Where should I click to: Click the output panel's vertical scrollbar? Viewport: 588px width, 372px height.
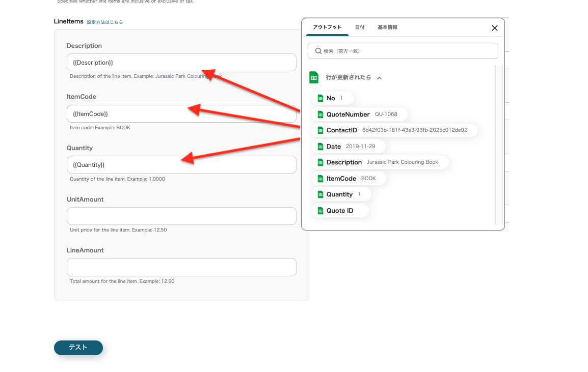tap(499, 145)
